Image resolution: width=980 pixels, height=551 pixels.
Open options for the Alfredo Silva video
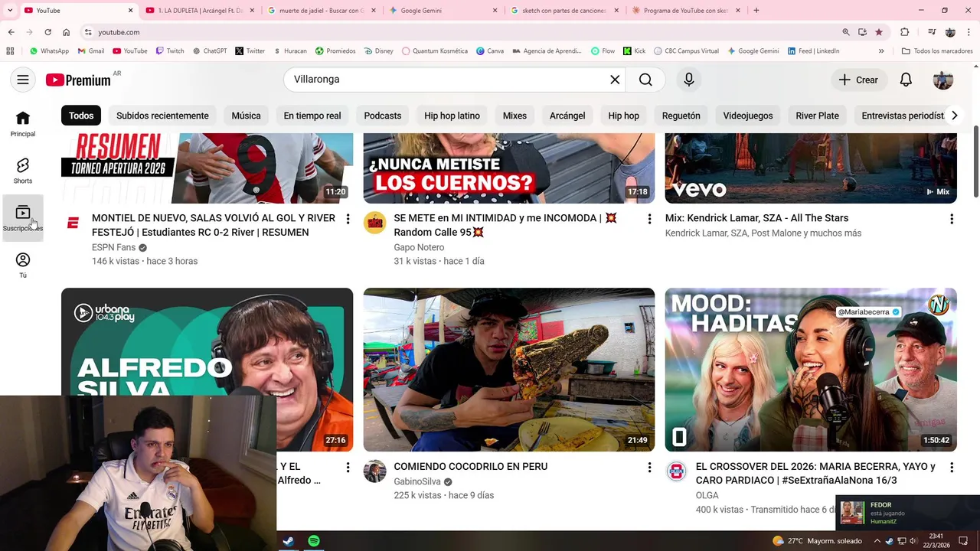tap(348, 467)
